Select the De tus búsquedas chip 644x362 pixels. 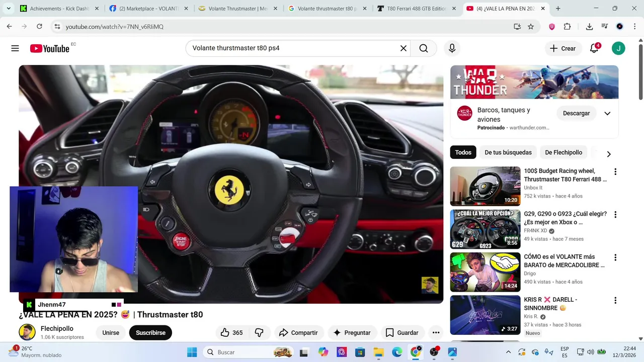[508, 152]
